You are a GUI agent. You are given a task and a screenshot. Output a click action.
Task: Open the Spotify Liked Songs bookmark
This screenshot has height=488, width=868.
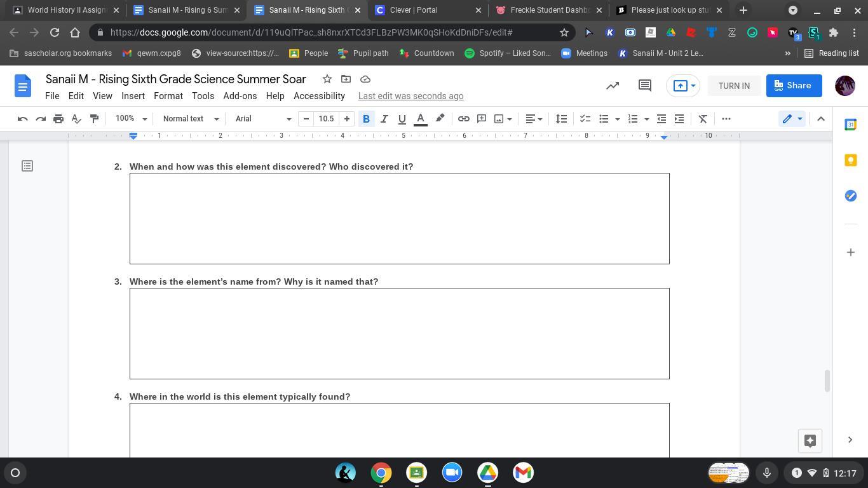[x=508, y=53]
